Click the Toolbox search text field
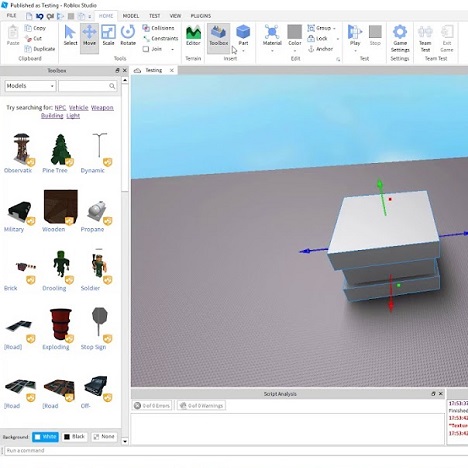The width and height of the screenshot is (468, 468). click(84, 86)
